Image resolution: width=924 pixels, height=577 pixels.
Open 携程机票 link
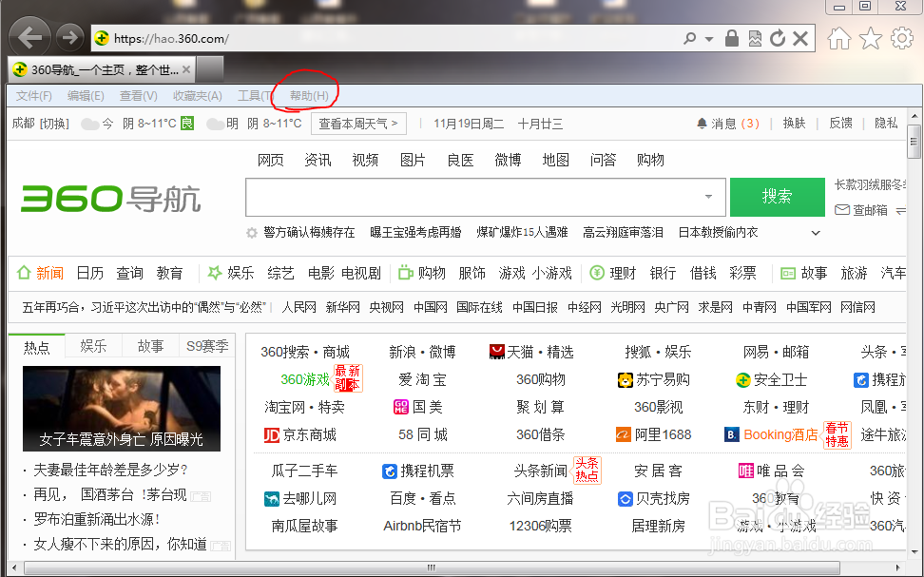(x=418, y=471)
